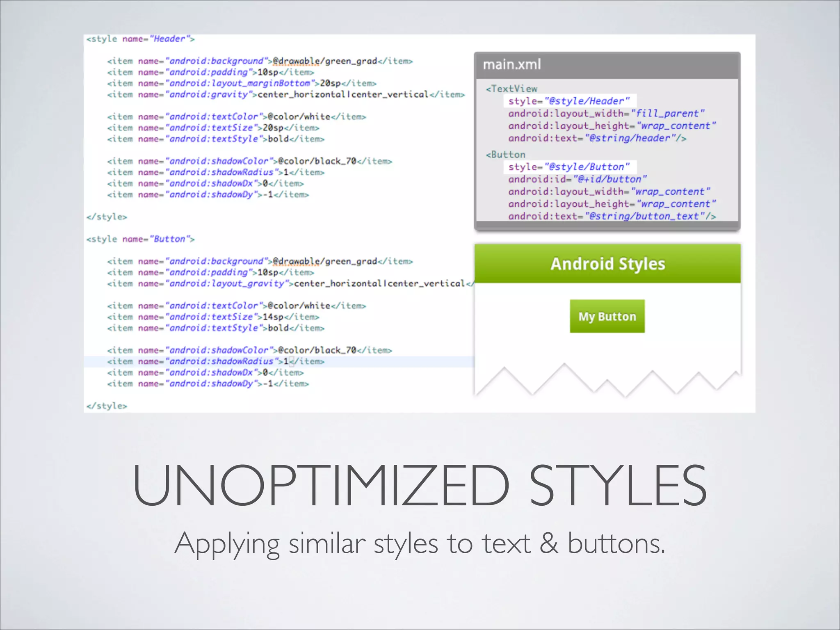This screenshot has height=630, width=840.
Task: Click android:layout_width="fill_parent" in main.xml
Action: point(606,114)
